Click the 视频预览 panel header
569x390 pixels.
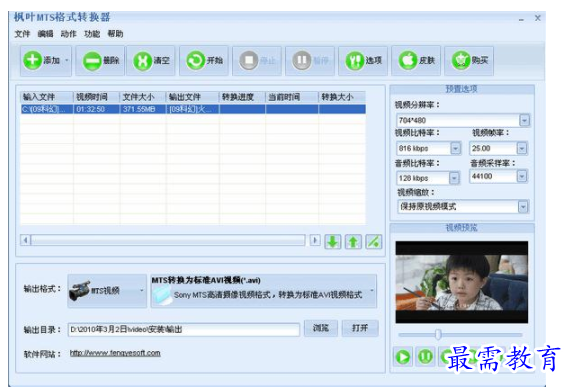point(462,228)
